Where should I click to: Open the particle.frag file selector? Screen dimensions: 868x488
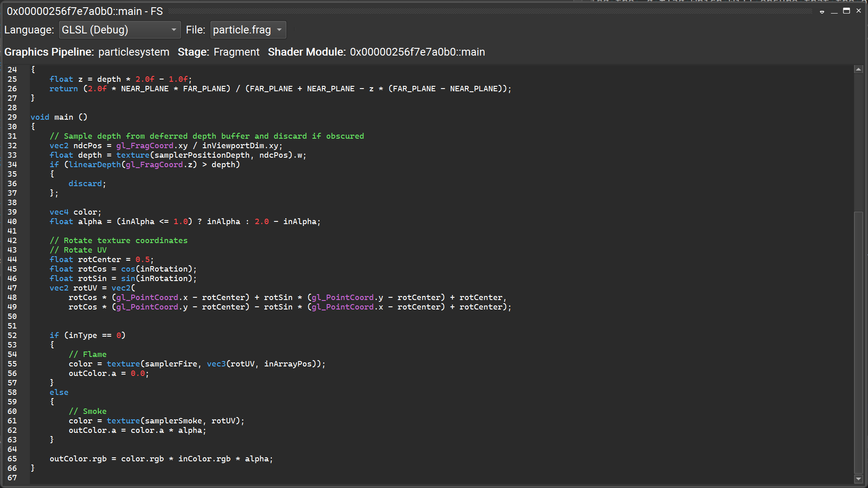tap(248, 30)
